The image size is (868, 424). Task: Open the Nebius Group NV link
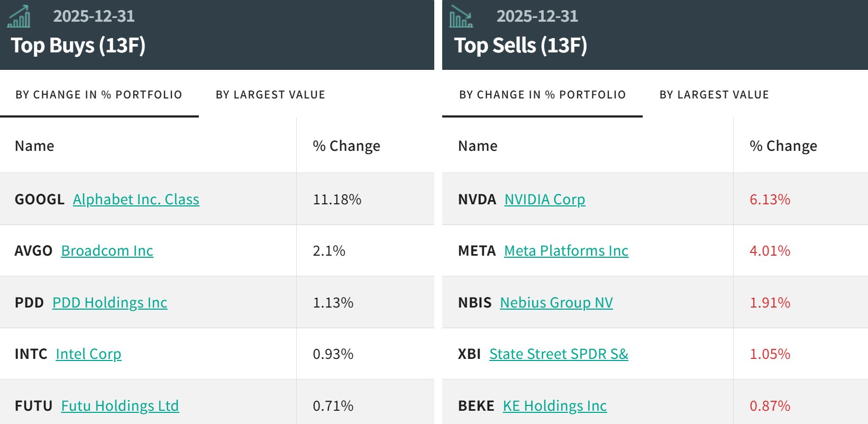click(x=556, y=303)
